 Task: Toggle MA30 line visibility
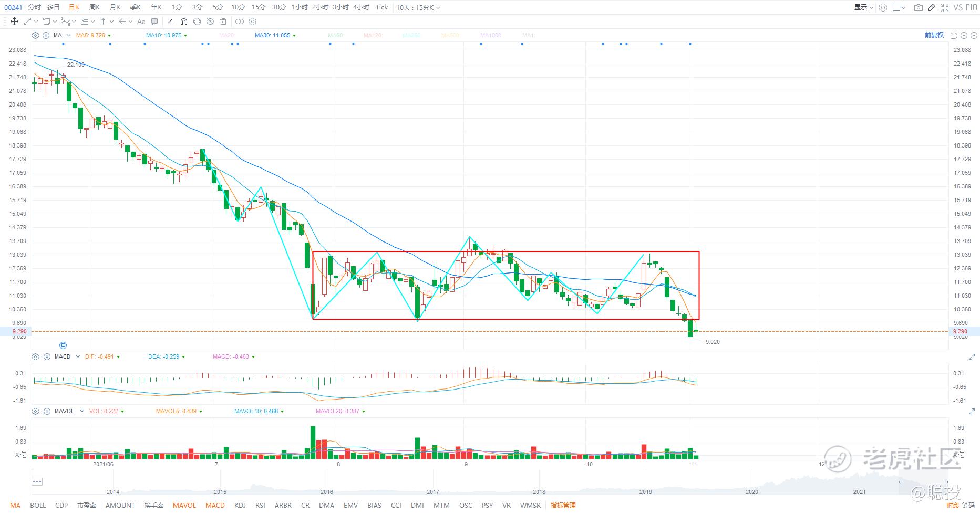[275, 35]
